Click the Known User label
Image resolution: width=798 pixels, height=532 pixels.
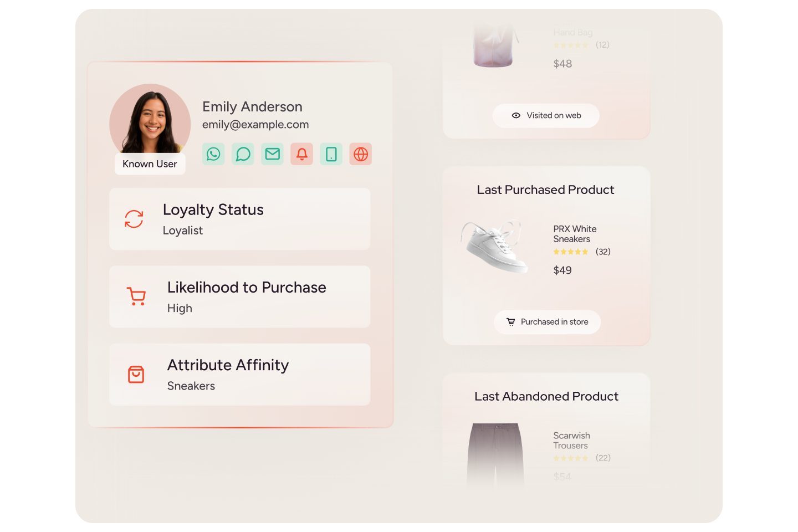[x=150, y=164]
